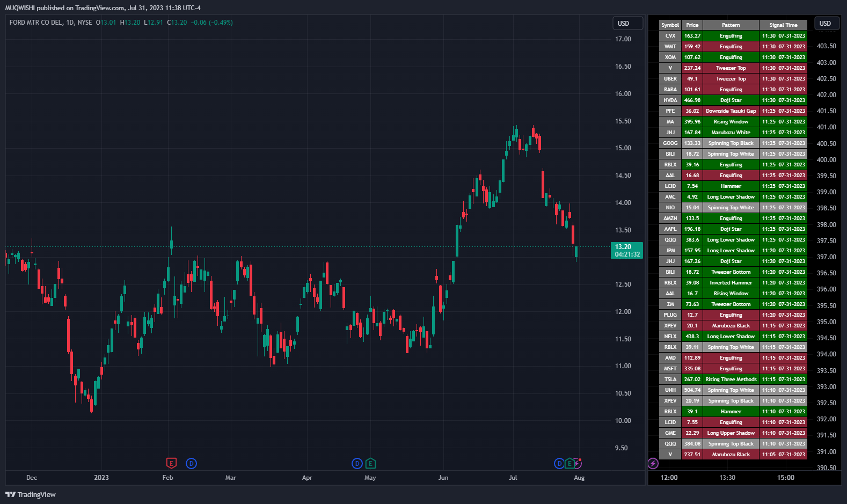The height and width of the screenshot is (504, 847).
Task: Click the NIO symbol cell
Action: click(670, 208)
